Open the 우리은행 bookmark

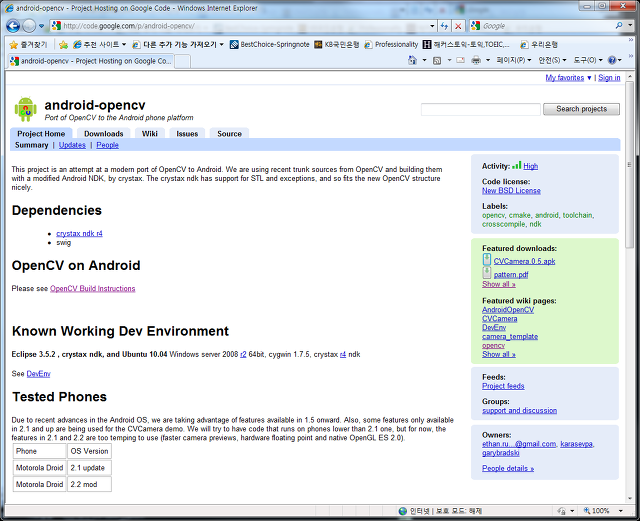click(539, 45)
